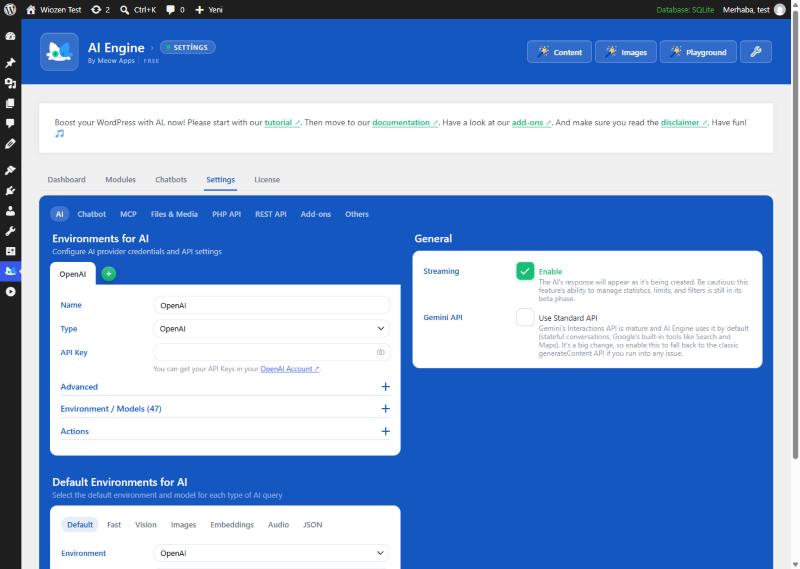The image size is (800, 569).
Task: Open the WordPress logo menu
Action: coord(10,10)
